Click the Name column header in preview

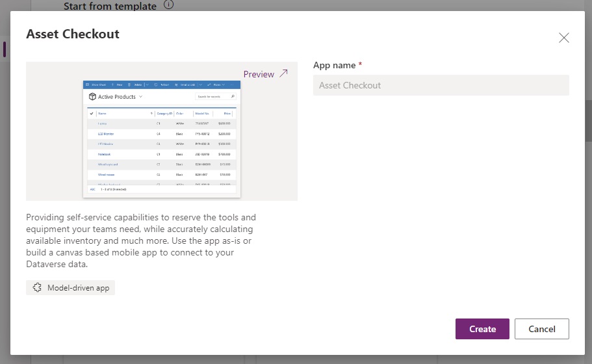pyautogui.click(x=102, y=113)
